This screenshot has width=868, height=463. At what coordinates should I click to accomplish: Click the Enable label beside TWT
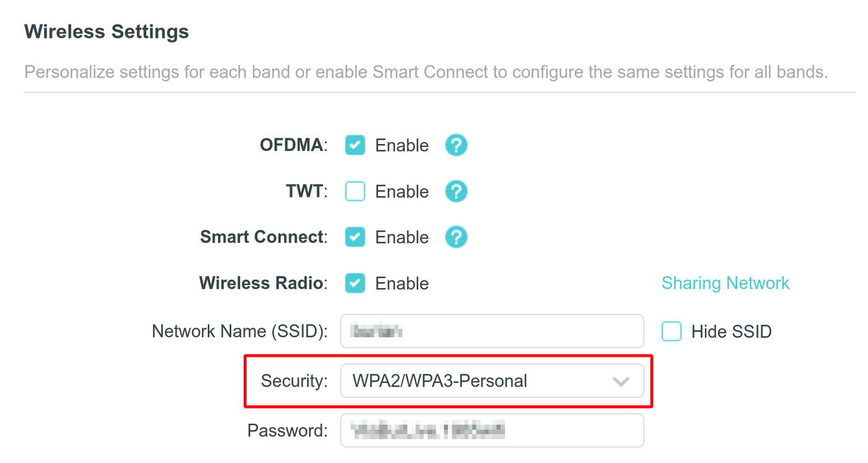tap(402, 191)
